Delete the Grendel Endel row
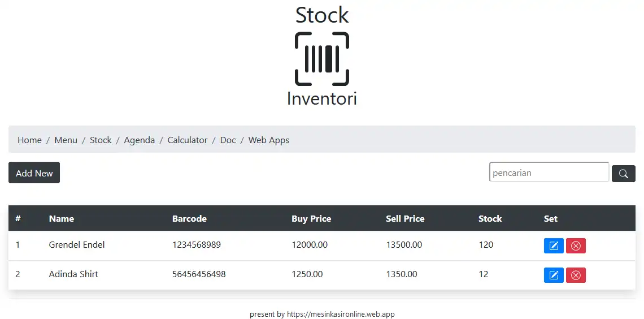The width and height of the screenshot is (644, 319). point(576,246)
